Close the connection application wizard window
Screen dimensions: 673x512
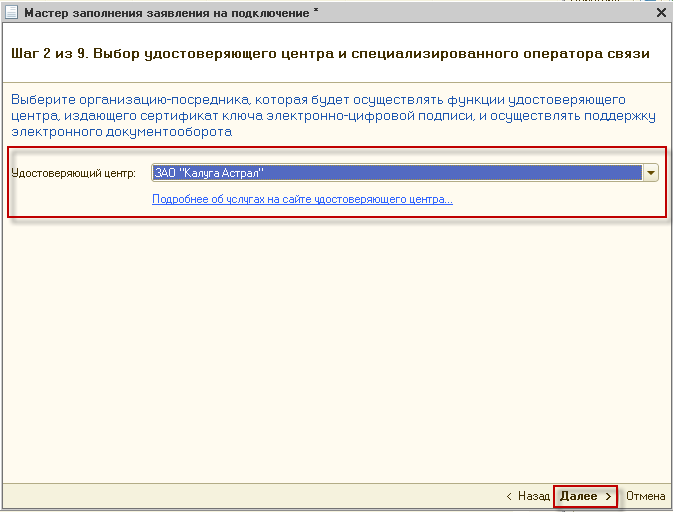click(660, 14)
